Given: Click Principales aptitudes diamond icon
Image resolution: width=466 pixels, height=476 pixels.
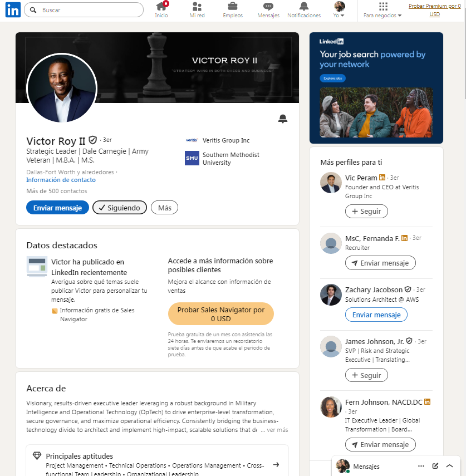Looking at the screenshot, I should (x=37, y=455).
